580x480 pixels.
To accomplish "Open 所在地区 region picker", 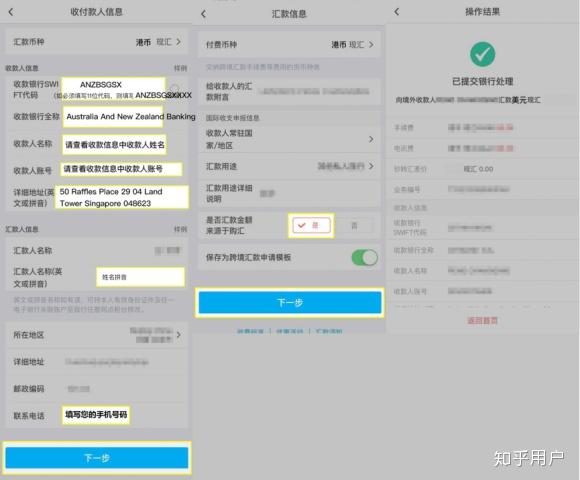I will click(97, 335).
